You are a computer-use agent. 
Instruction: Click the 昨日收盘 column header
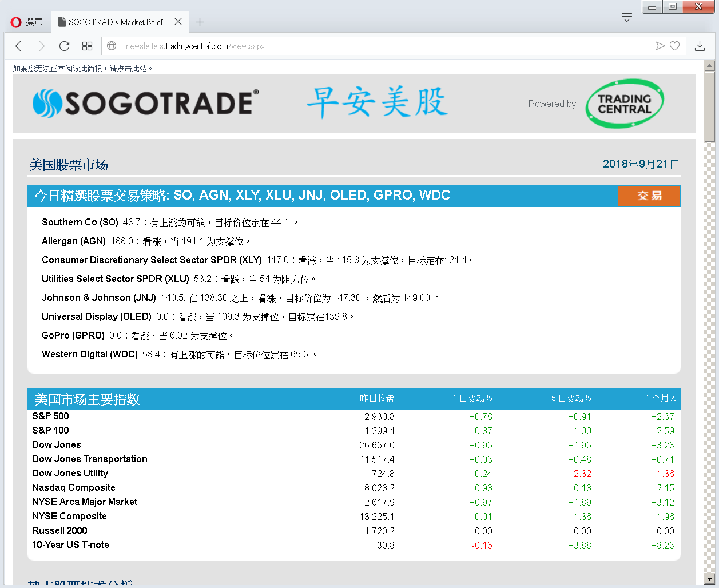tap(377, 398)
